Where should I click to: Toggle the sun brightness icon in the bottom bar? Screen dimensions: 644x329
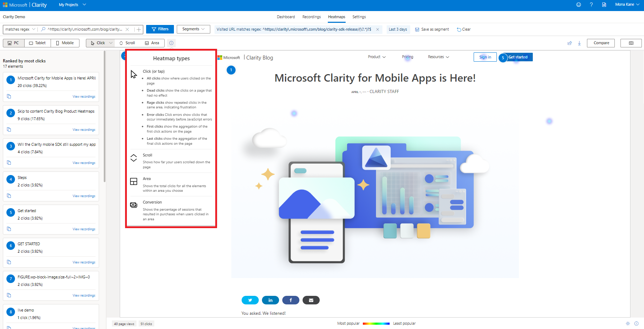[628, 324]
